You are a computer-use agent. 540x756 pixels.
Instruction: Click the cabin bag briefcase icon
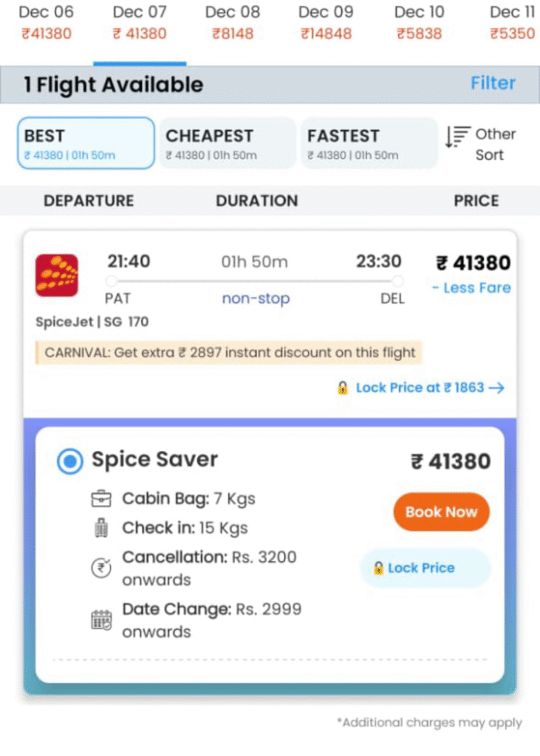101,499
